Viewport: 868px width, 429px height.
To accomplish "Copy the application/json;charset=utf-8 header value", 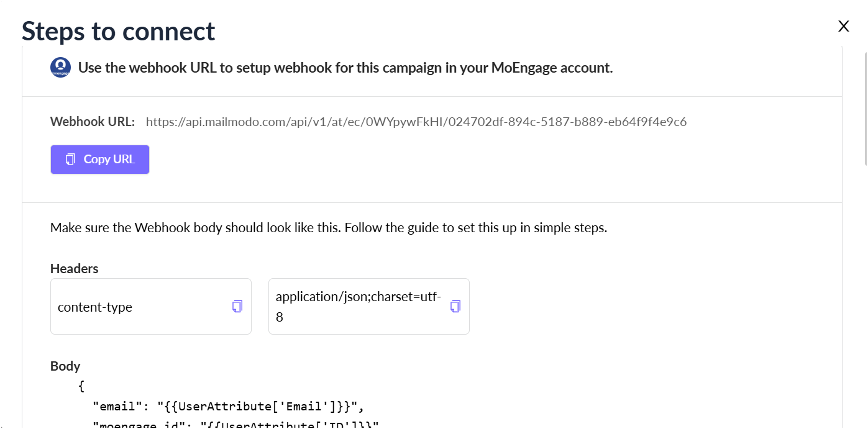I will (455, 306).
